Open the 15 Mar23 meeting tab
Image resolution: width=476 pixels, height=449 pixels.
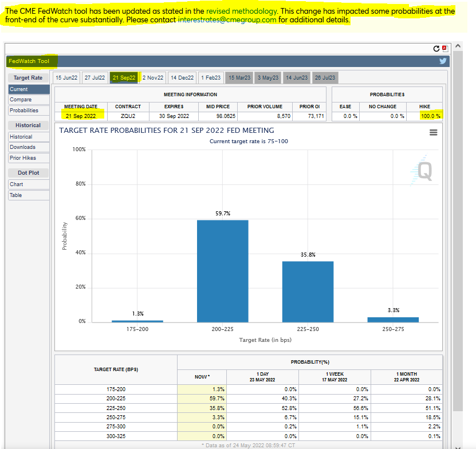pos(239,78)
